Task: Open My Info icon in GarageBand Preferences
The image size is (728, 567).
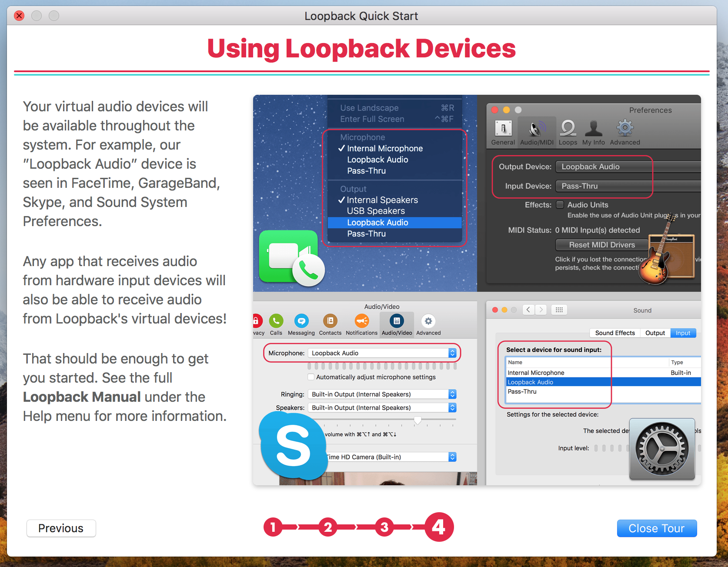Action: 594,133
